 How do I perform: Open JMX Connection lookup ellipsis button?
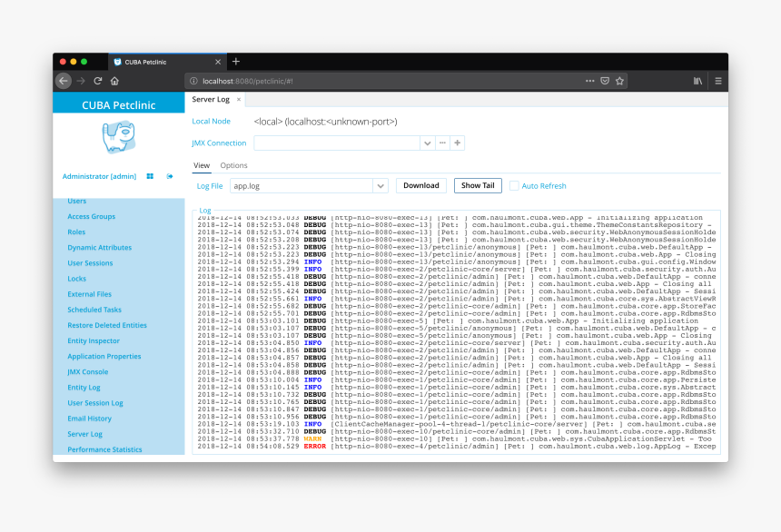(442, 143)
